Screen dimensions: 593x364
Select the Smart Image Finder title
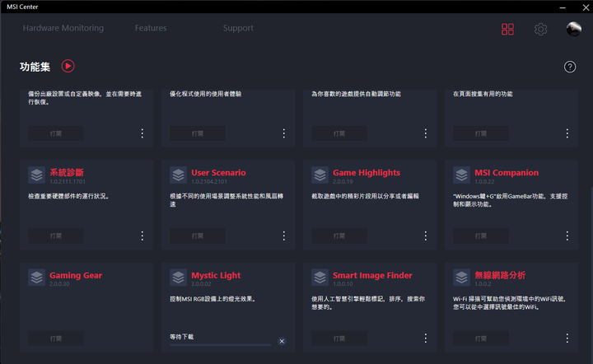click(372, 275)
